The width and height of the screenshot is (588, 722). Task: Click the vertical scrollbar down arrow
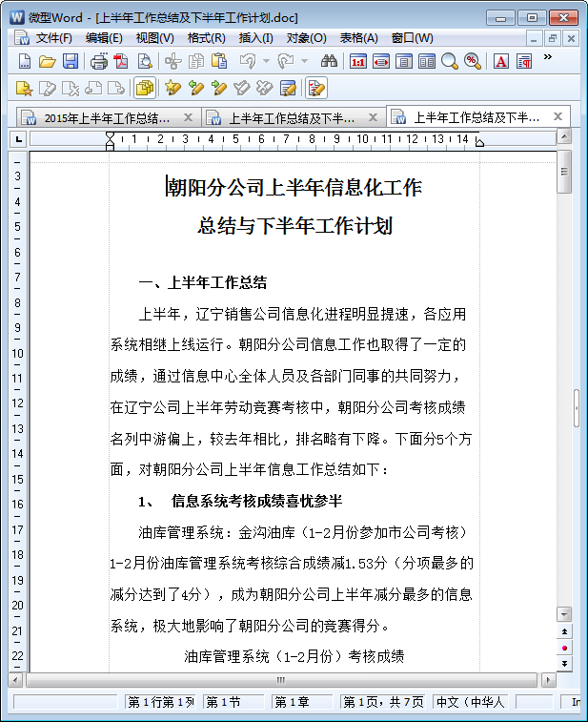[x=564, y=614]
